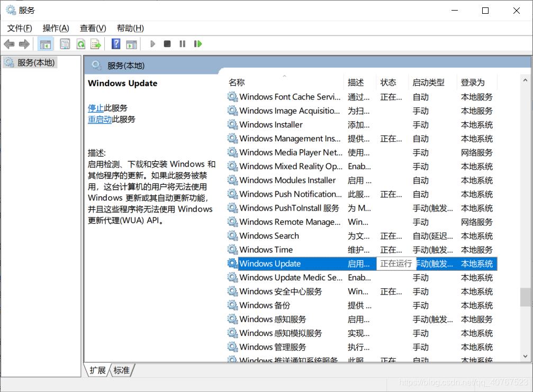Click gear icon beside Windows Time
This screenshot has height=392, width=533.
pos(232,250)
